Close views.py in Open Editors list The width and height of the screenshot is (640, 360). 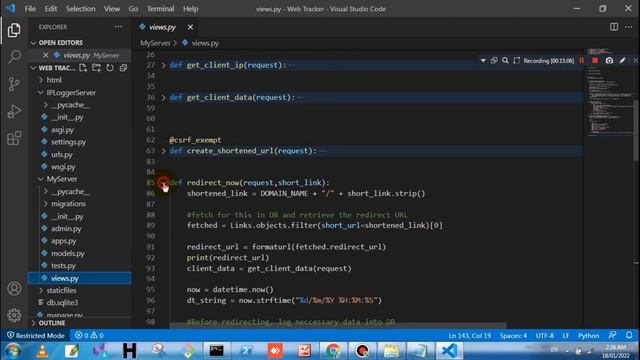46,55
